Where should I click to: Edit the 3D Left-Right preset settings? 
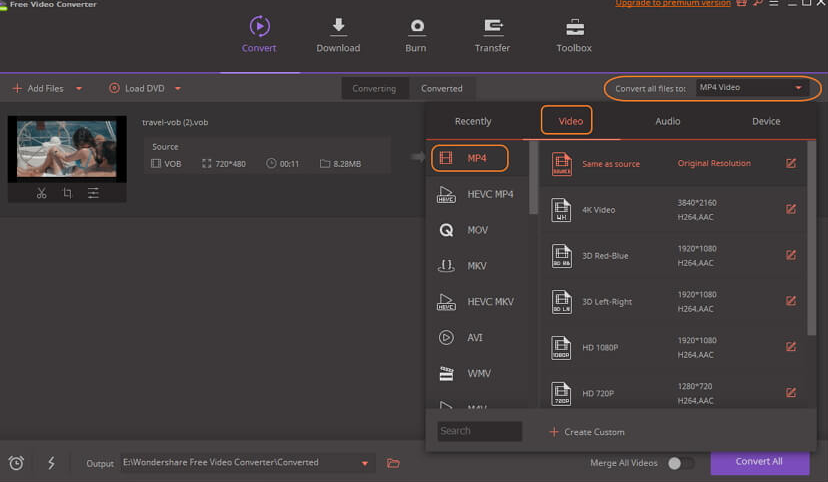pyautogui.click(x=791, y=301)
